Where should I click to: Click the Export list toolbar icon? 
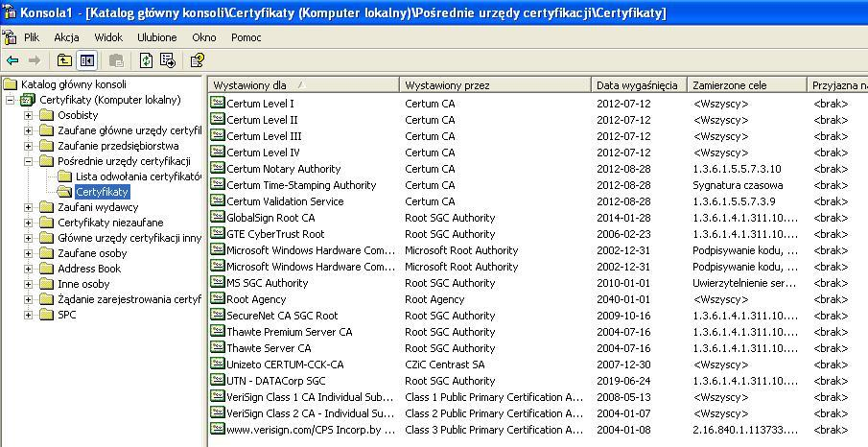(x=168, y=60)
